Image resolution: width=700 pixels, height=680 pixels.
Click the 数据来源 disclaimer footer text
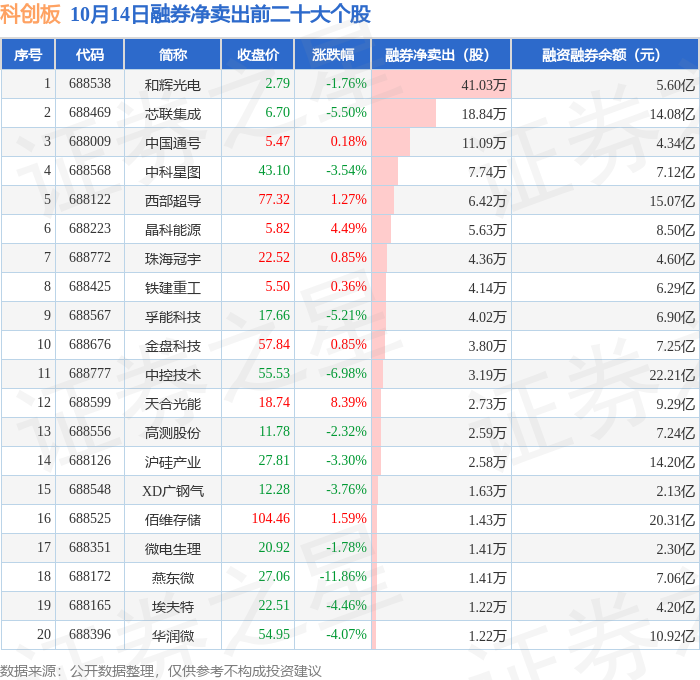tap(161, 671)
